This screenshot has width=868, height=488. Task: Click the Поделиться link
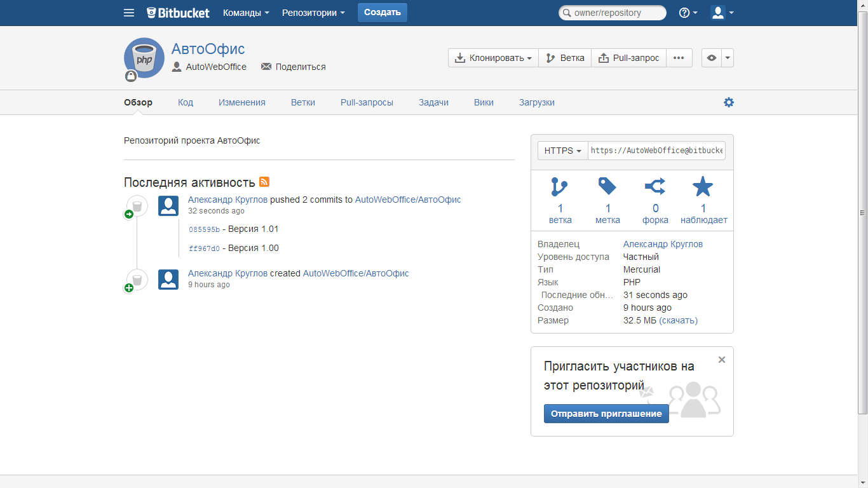click(301, 67)
